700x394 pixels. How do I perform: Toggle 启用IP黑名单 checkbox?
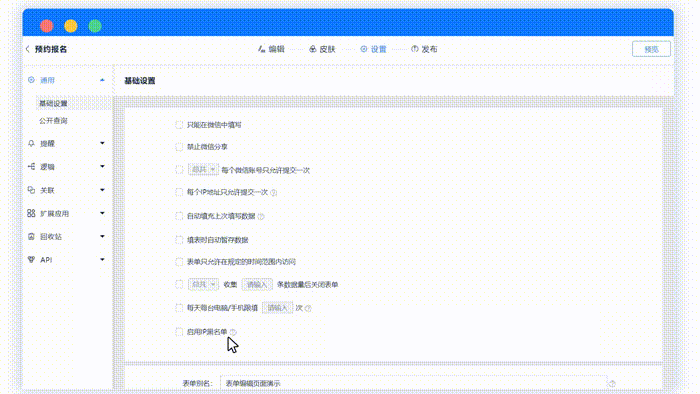(179, 332)
